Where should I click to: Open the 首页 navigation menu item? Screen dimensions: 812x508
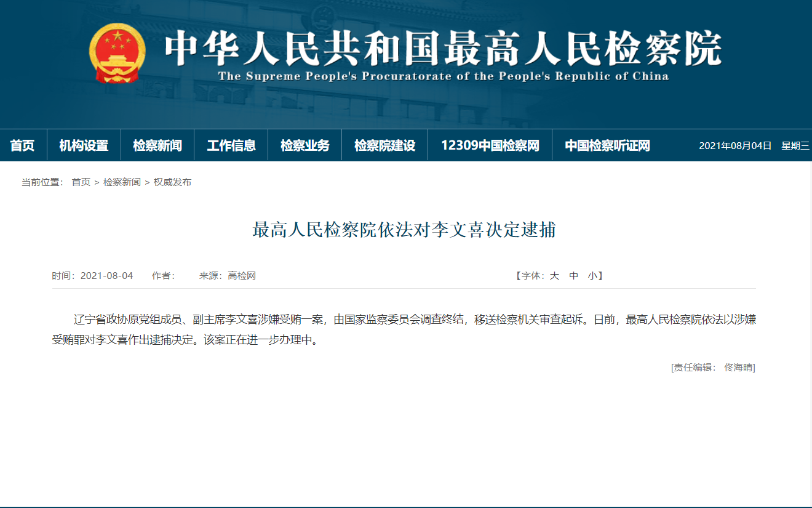click(x=23, y=146)
